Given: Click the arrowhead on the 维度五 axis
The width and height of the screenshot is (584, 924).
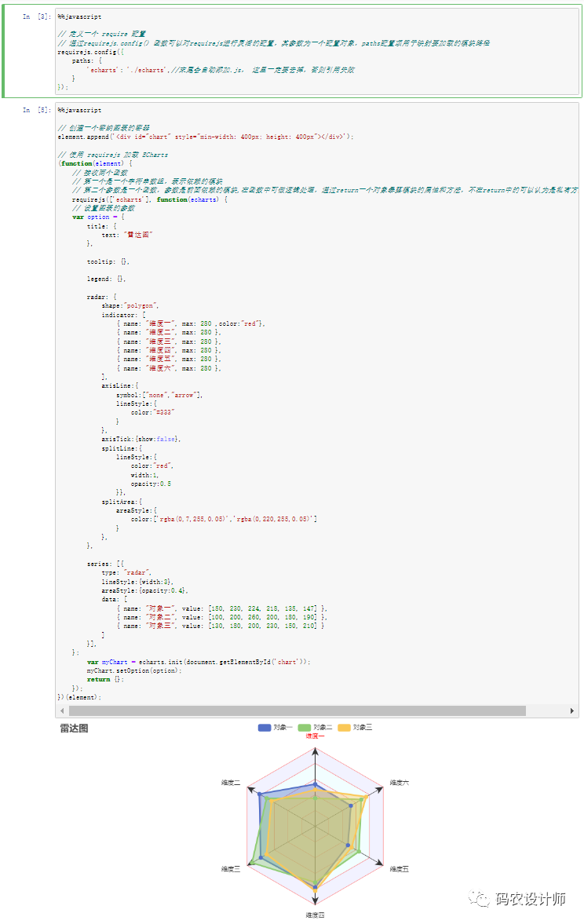Looking at the screenshot, I should tap(378, 864).
